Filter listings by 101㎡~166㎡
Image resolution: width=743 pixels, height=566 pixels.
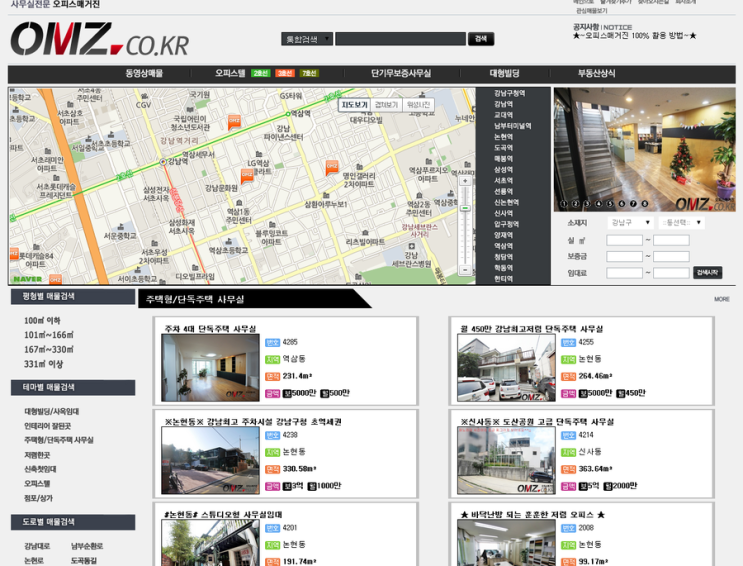coord(49,335)
